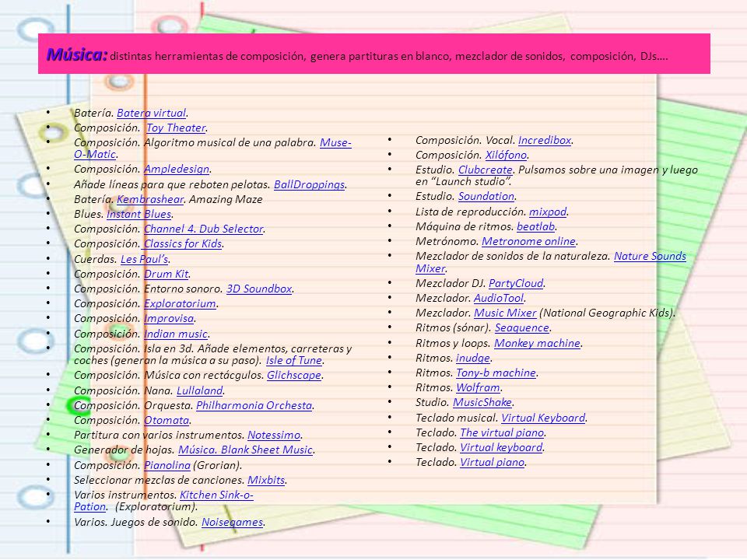Select the Música: heading in pink banner
The height and width of the screenshot is (560, 747).
pos(77,54)
